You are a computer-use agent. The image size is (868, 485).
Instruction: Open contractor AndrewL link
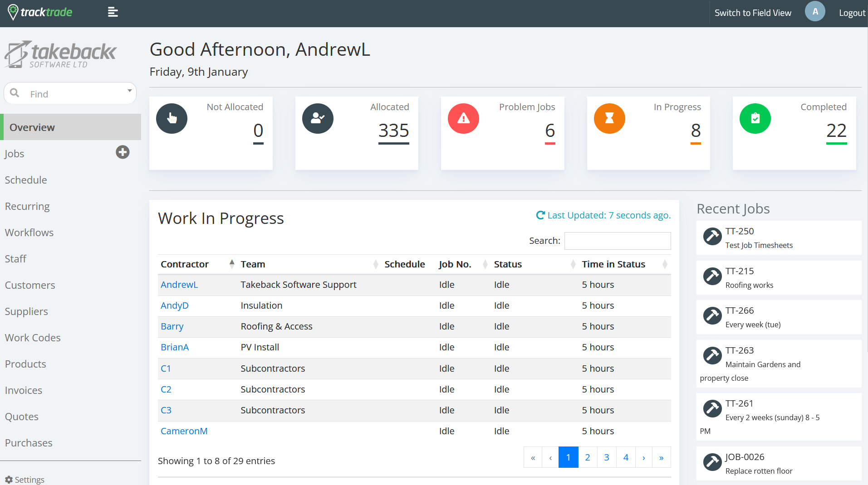click(179, 285)
